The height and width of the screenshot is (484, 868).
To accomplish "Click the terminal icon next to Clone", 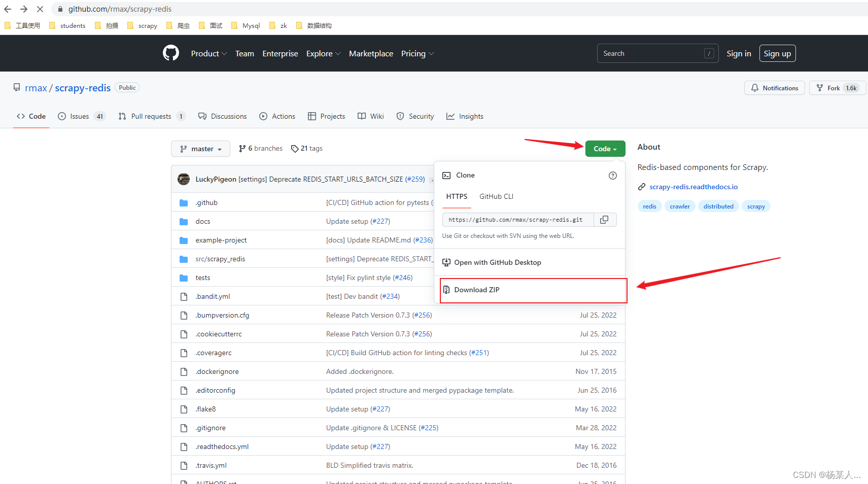I will (446, 176).
